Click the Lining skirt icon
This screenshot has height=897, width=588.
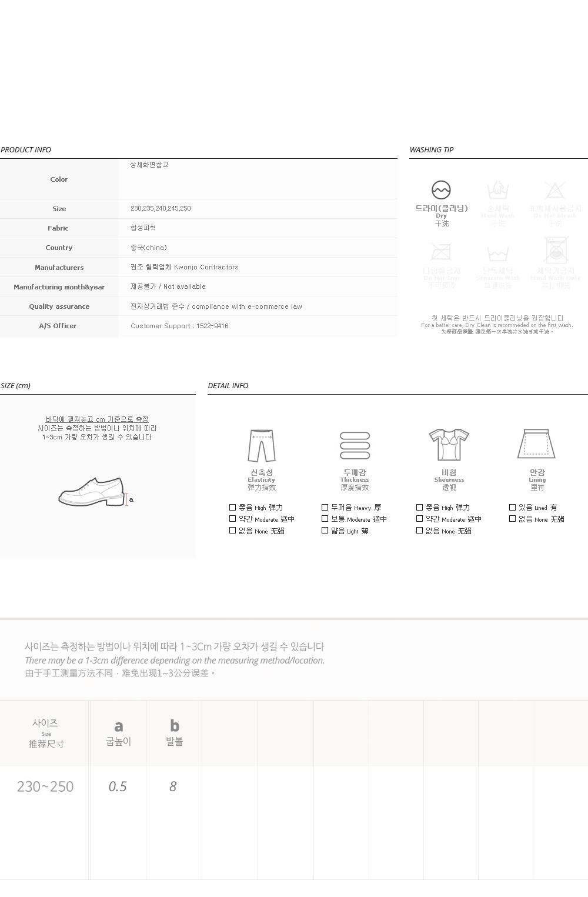(537, 444)
